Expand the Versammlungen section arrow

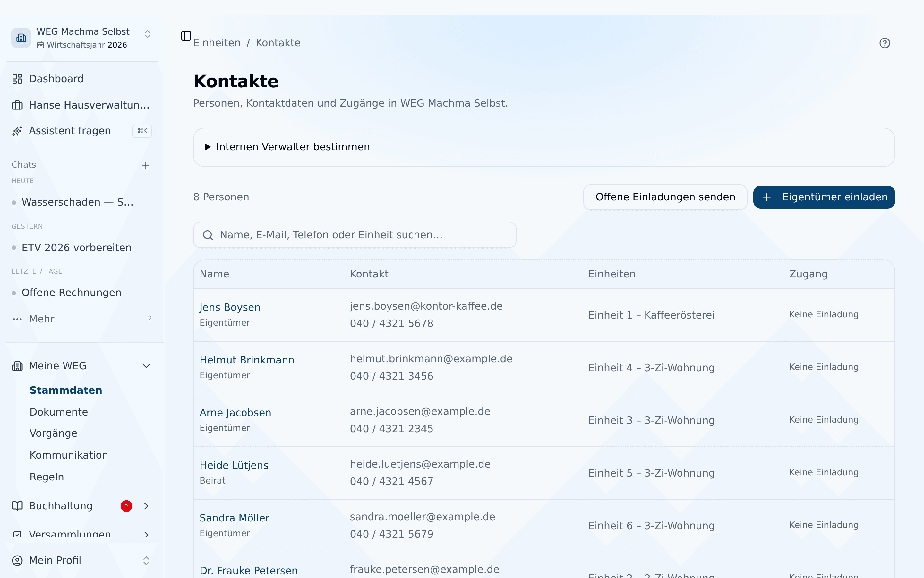coord(146,534)
